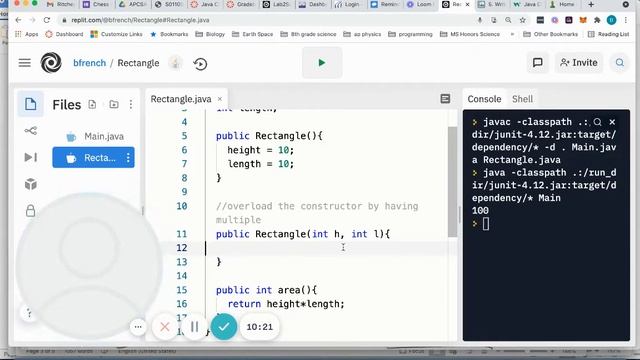Open the Debugger sidebar icon
This screenshot has width=640, height=360.
pyautogui.click(x=31, y=157)
